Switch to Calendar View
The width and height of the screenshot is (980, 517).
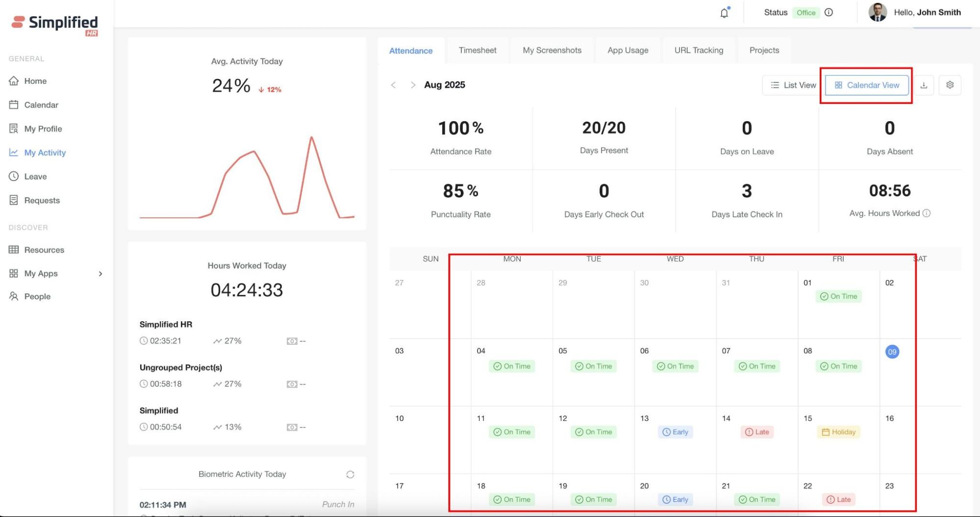point(867,85)
